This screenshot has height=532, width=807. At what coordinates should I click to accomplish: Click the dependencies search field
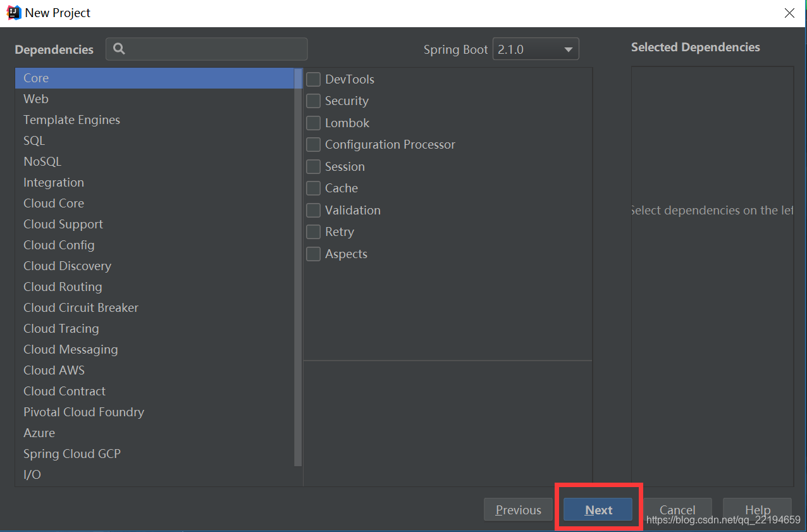point(207,49)
